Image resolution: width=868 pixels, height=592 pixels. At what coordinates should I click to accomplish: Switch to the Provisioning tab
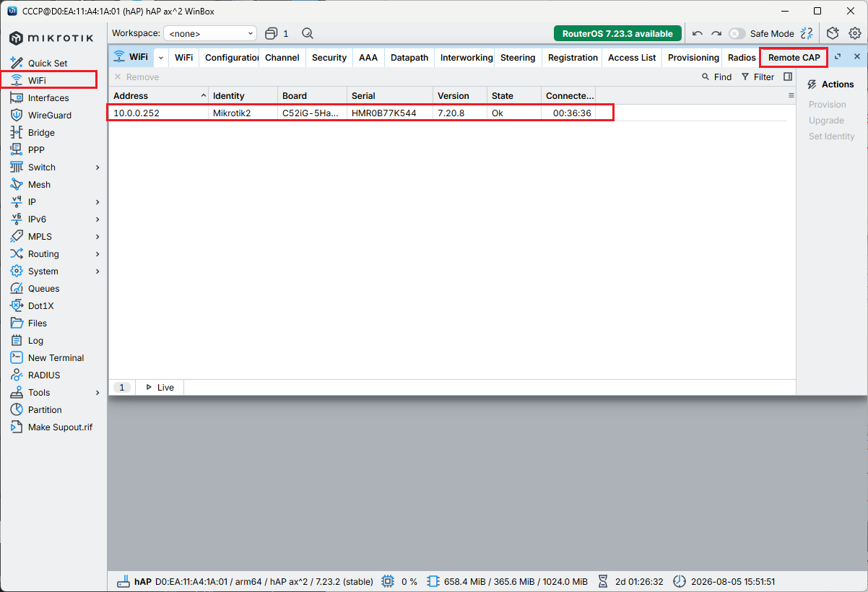(693, 57)
